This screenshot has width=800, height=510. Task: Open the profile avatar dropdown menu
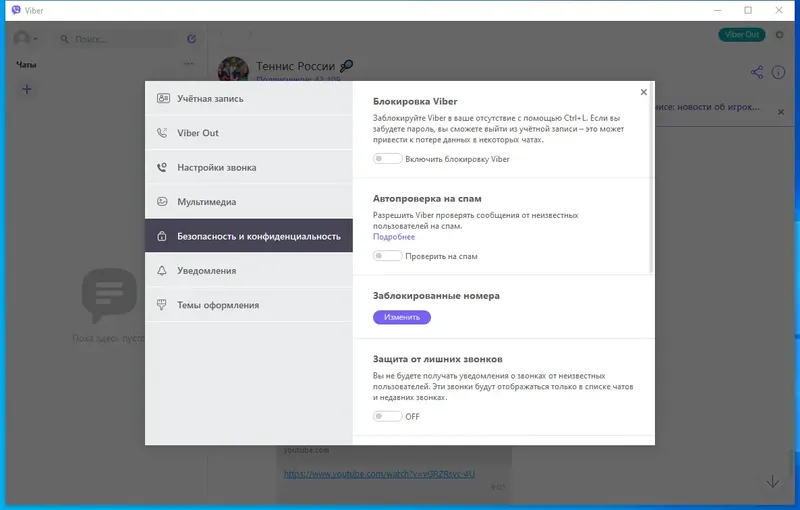26,38
